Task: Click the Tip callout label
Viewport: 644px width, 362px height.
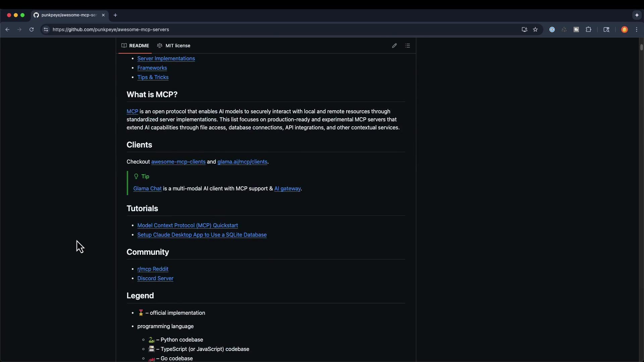Action: [142, 176]
